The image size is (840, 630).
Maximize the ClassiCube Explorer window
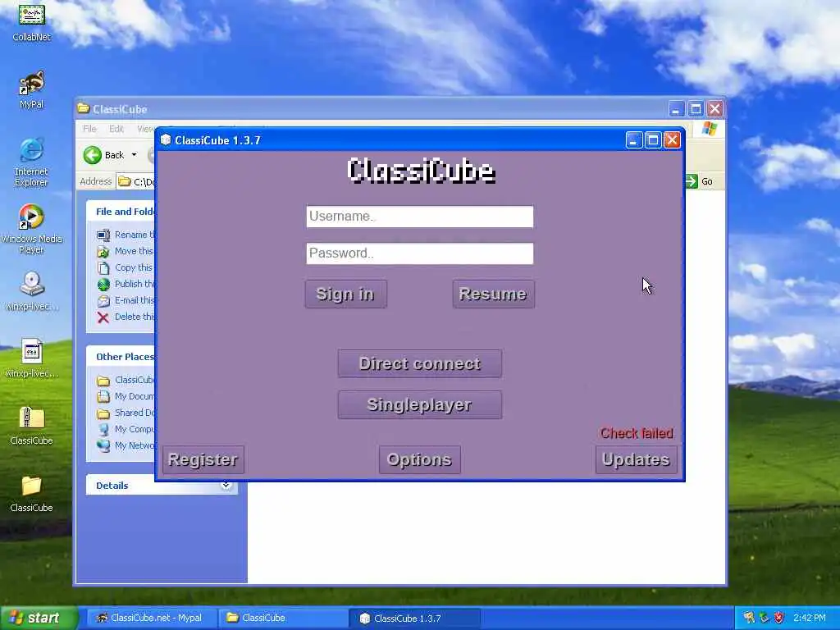point(696,109)
